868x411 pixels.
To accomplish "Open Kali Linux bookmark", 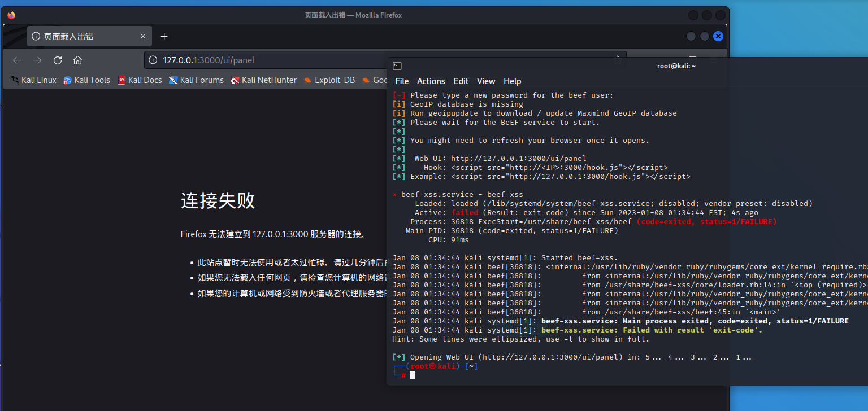I will 33,80.
